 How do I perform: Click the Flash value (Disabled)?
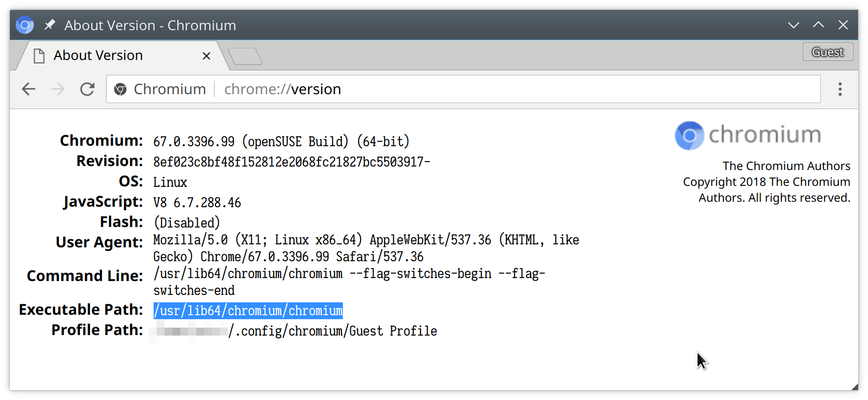[187, 223]
